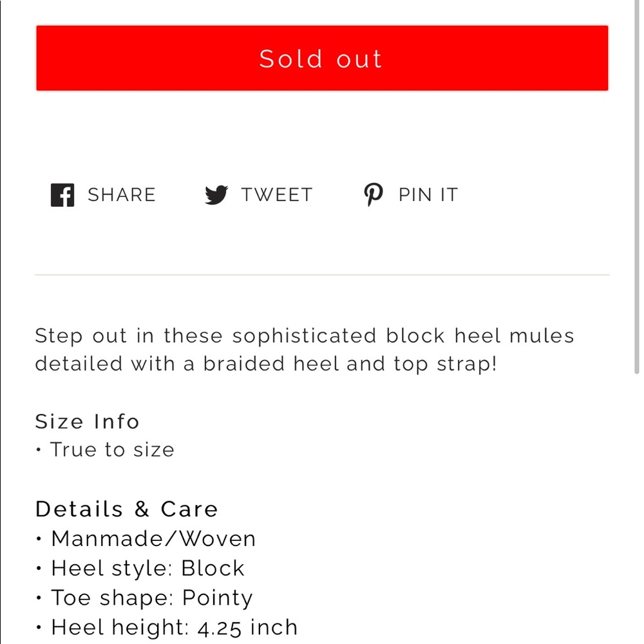The height and width of the screenshot is (644, 644).
Task: Click the Details & Care heading
Action: coord(126,509)
